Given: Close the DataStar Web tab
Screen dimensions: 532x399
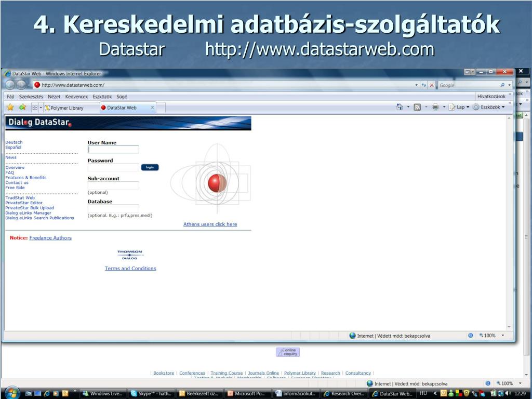Looking at the screenshot, I should (152, 107).
